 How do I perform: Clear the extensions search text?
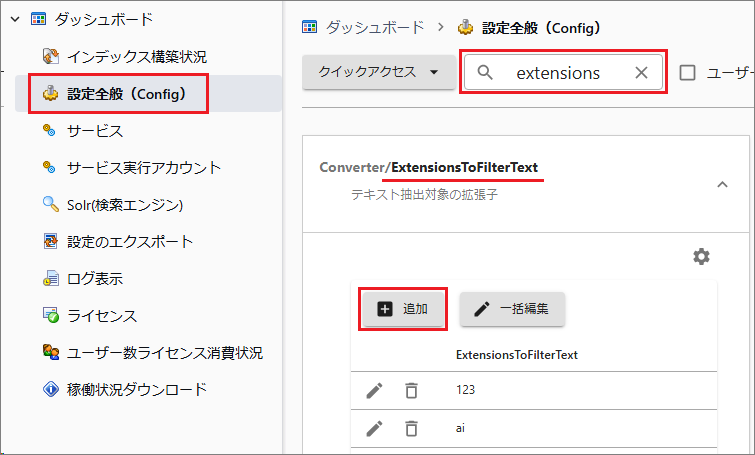point(641,73)
